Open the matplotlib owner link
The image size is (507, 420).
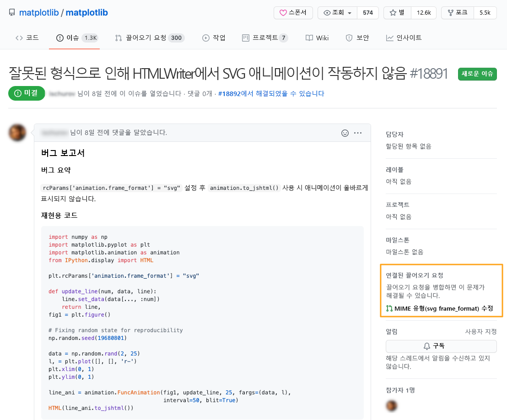pos(39,13)
